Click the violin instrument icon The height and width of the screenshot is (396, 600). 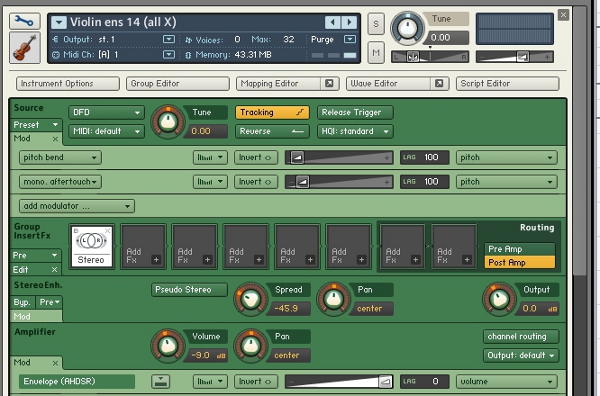pyautogui.click(x=24, y=47)
